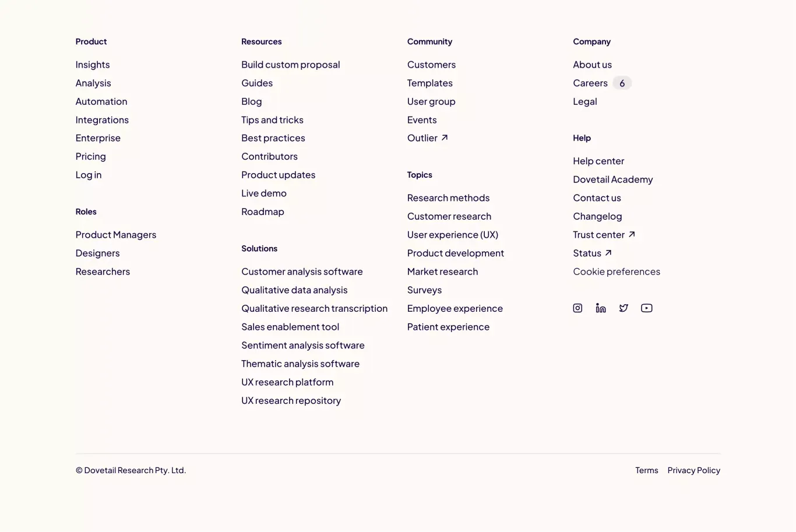
Task: Visit the Live demo page
Action: pyautogui.click(x=264, y=193)
